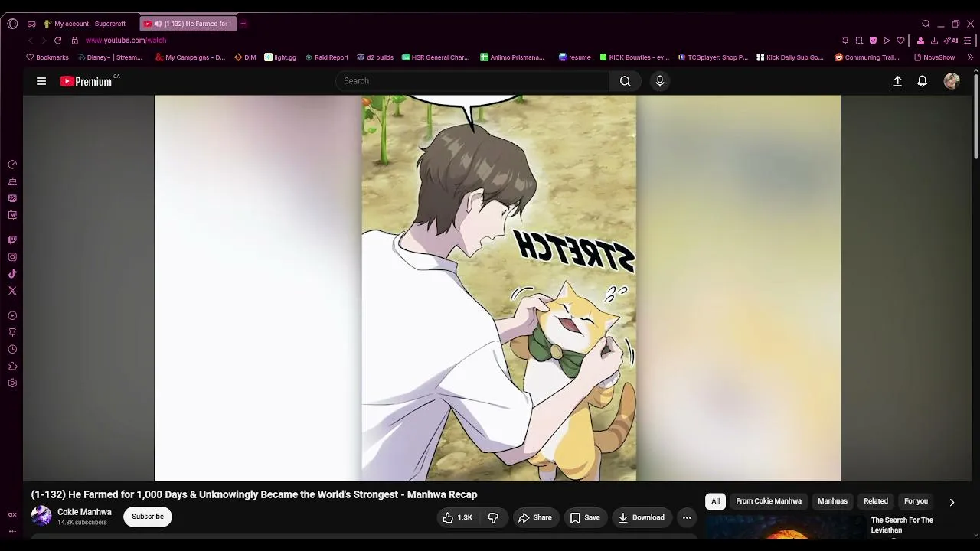Like the video (1.3K)
Image resolution: width=980 pixels, height=551 pixels.
coord(457,518)
